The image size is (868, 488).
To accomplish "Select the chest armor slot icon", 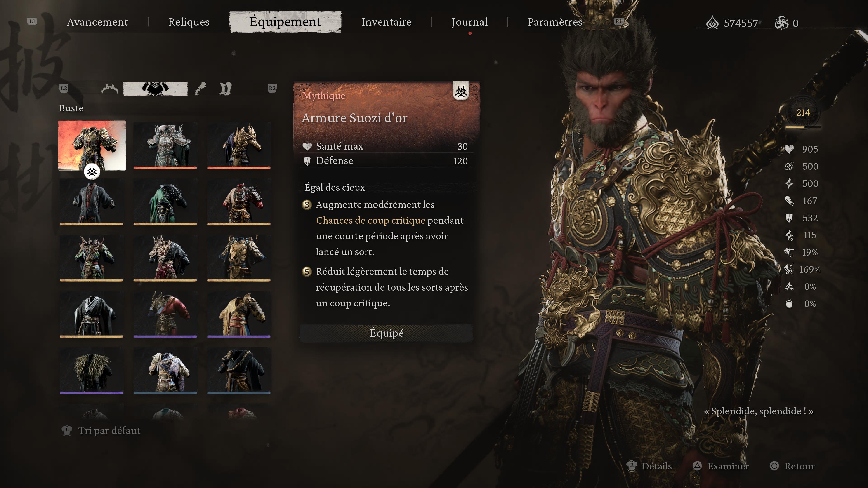I will pos(155,89).
